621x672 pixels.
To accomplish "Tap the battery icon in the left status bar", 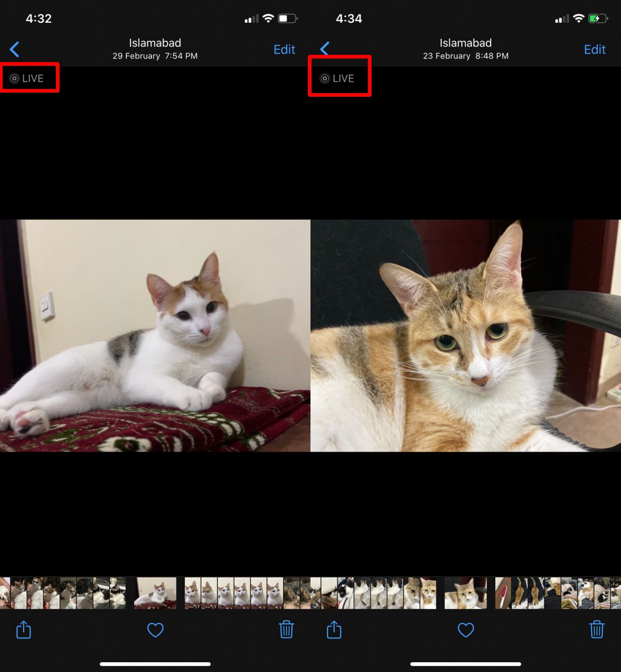I will [x=288, y=19].
